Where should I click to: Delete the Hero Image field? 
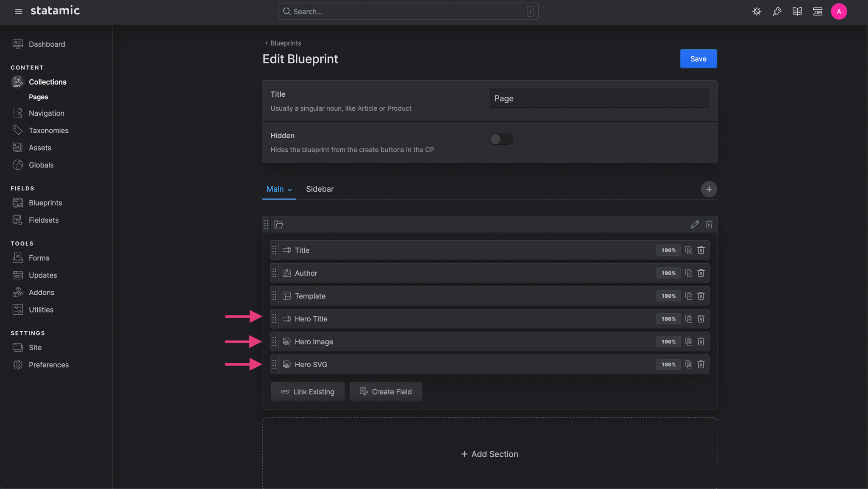[x=701, y=342]
